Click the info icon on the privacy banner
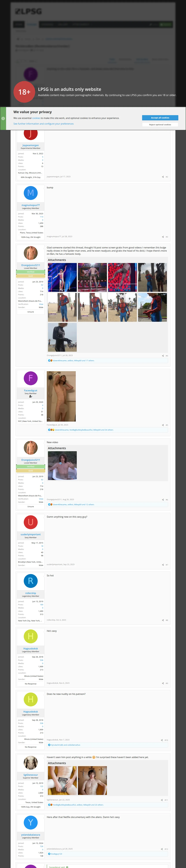Viewport: 186px width, 868px height. tap(3, 118)
